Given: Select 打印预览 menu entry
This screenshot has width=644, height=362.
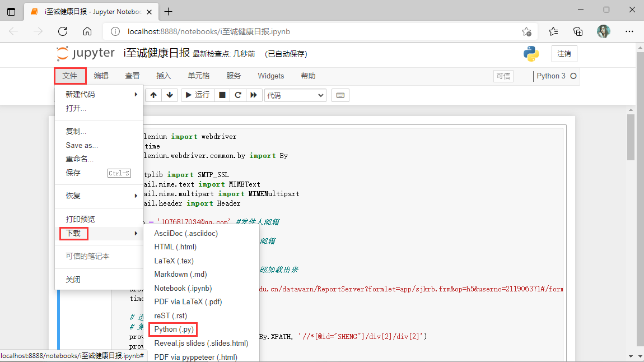Looking at the screenshot, I should click(99, 219).
